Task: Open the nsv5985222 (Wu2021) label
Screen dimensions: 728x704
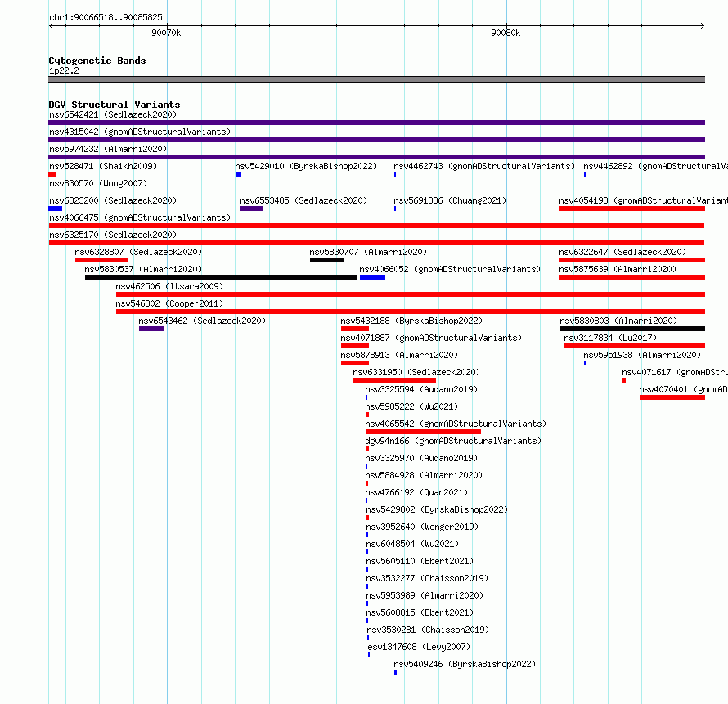Action: click(x=411, y=406)
